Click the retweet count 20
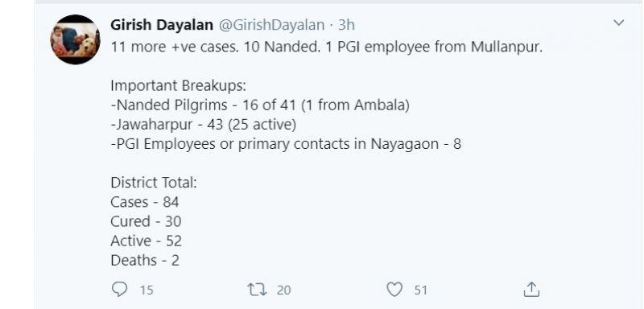 [x=283, y=290]
